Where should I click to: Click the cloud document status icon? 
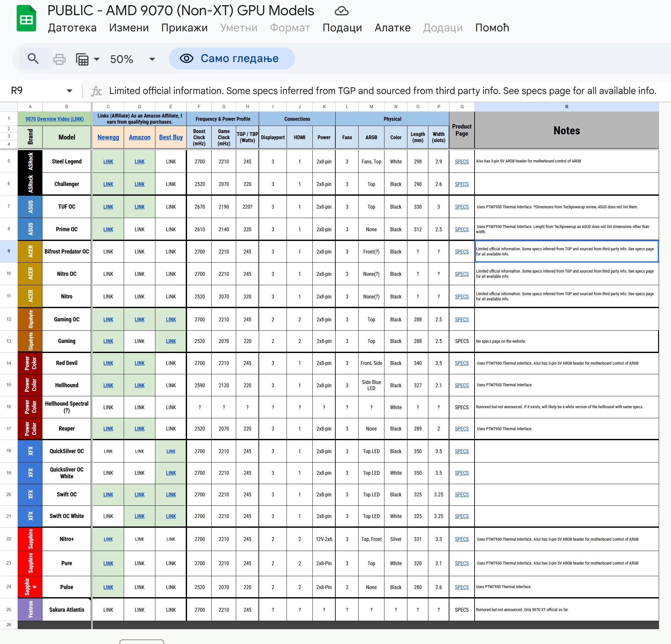(341, 11)
